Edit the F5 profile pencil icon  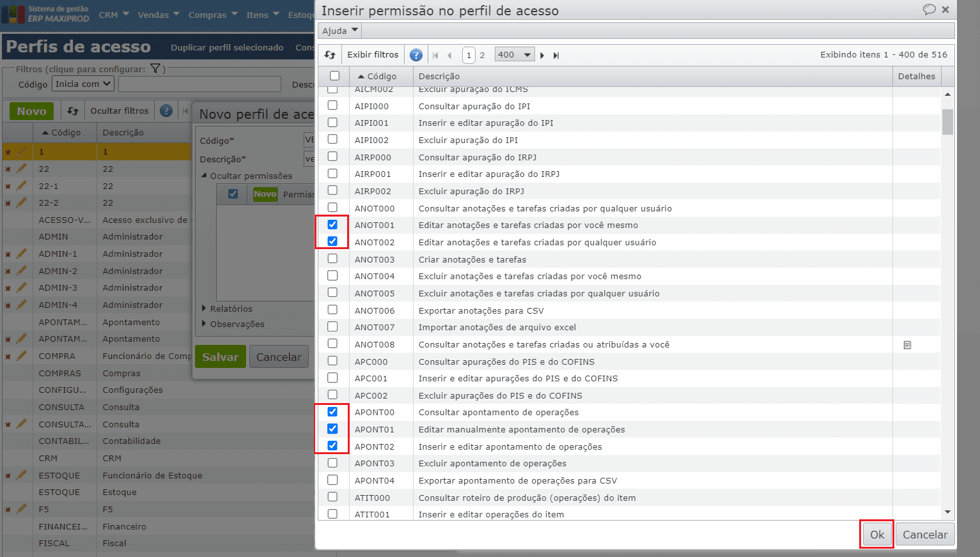(x=21, y=509)
